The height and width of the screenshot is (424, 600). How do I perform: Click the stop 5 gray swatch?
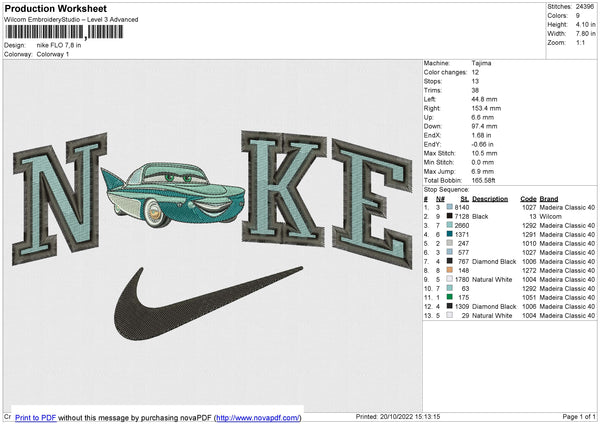click(449, 243)
